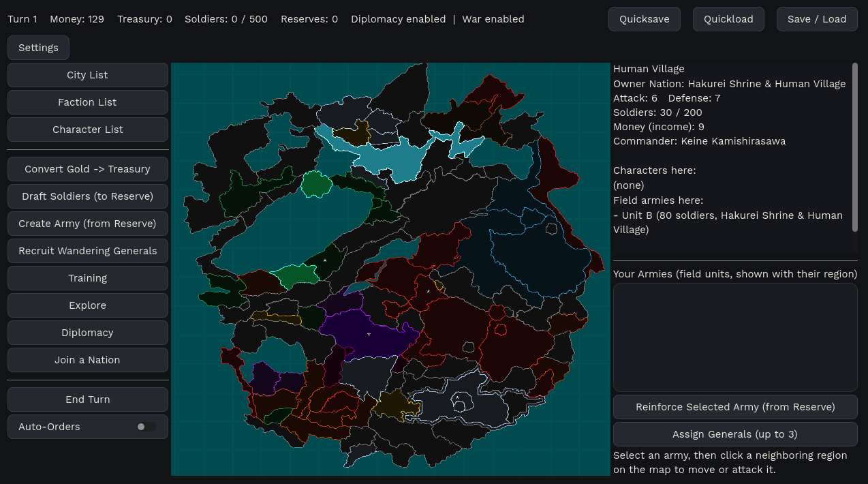Open the Faction List

(x=87, y=102)
